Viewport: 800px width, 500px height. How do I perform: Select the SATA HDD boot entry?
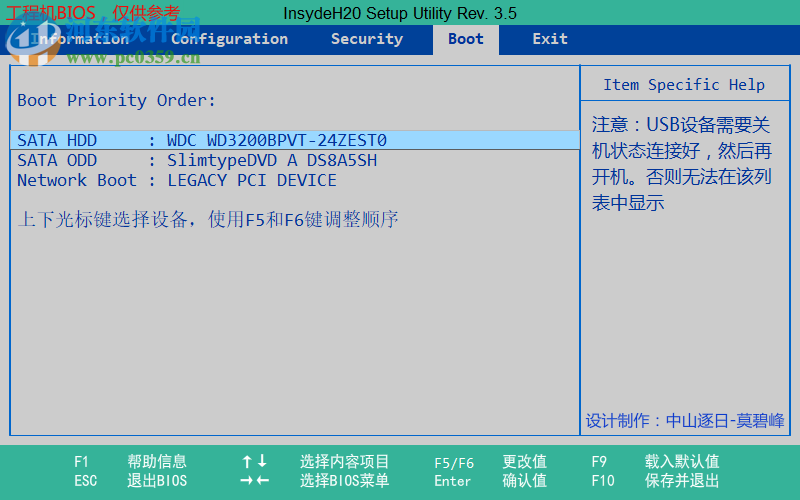(x=295, y=140)
